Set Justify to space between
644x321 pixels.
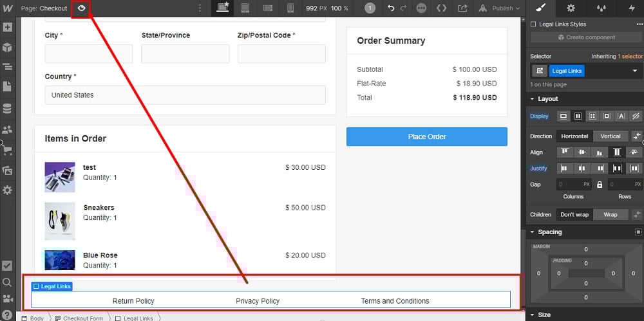(x=616, y=169)
